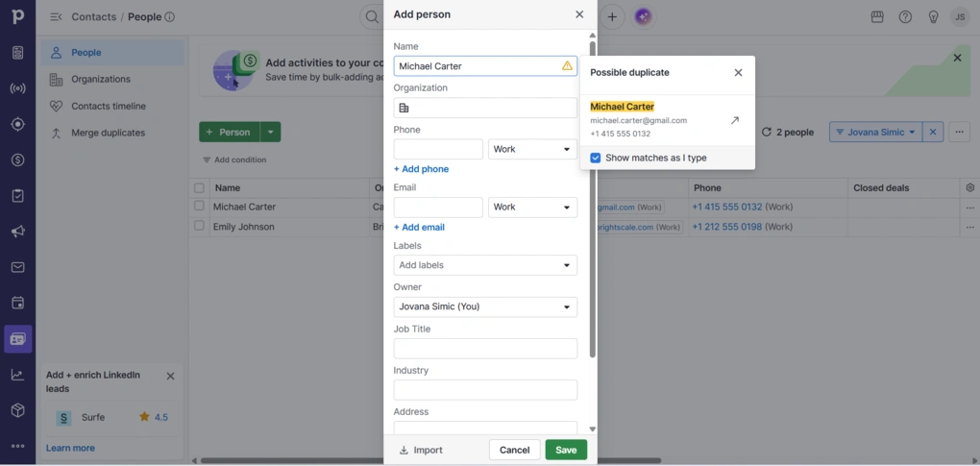980x466 pixels.
Task: Click Learn more in LinkedIn promo
Action: [70, 448]
